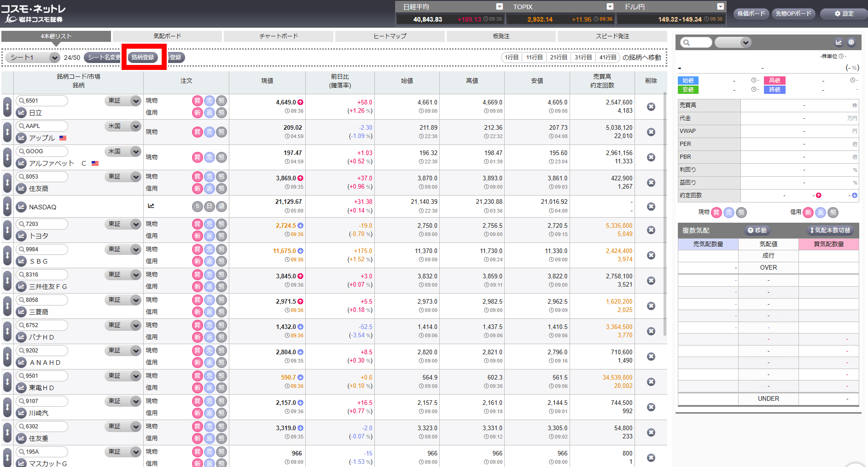The image size is (868, 467).
Task: Click the reorder arrow handle for 住友商 row
Action: click(7, 183)
